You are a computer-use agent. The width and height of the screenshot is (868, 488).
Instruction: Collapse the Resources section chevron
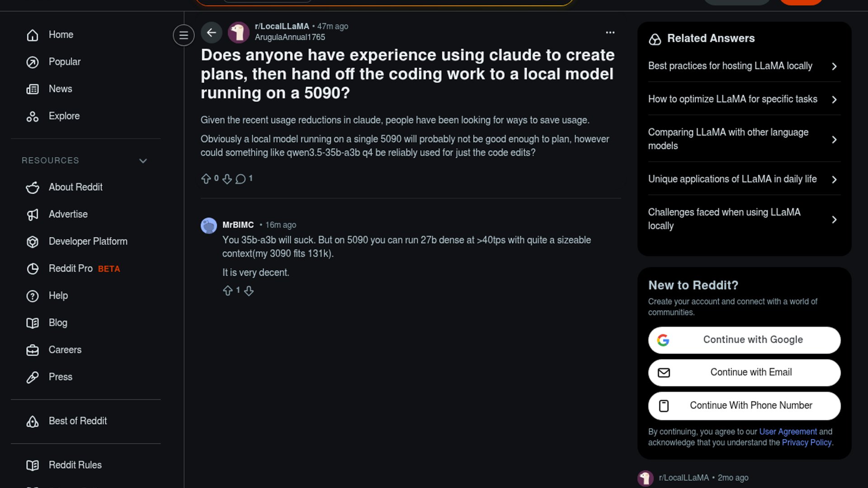pos(143,161)
